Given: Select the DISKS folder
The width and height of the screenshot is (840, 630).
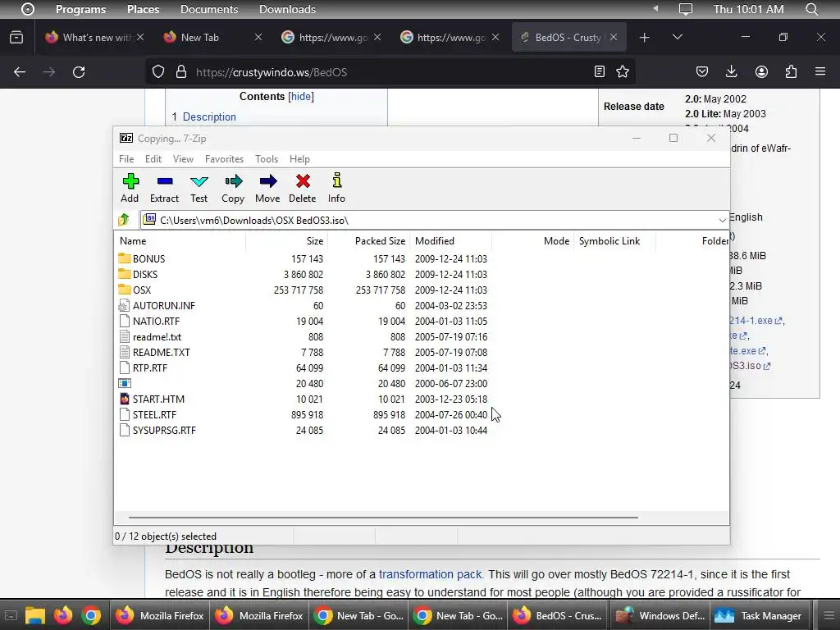Looking at the screenshot, I should click(x=145, y=274).
